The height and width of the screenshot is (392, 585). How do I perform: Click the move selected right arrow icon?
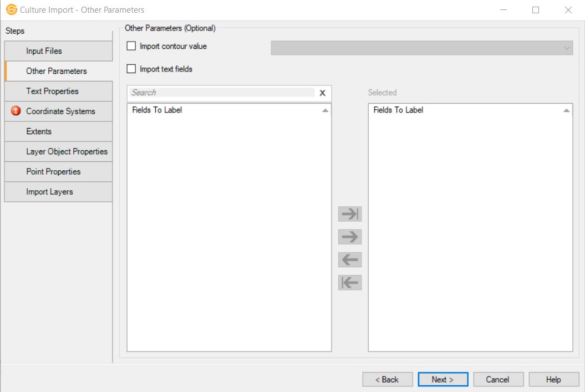click(x=350, y=237)
